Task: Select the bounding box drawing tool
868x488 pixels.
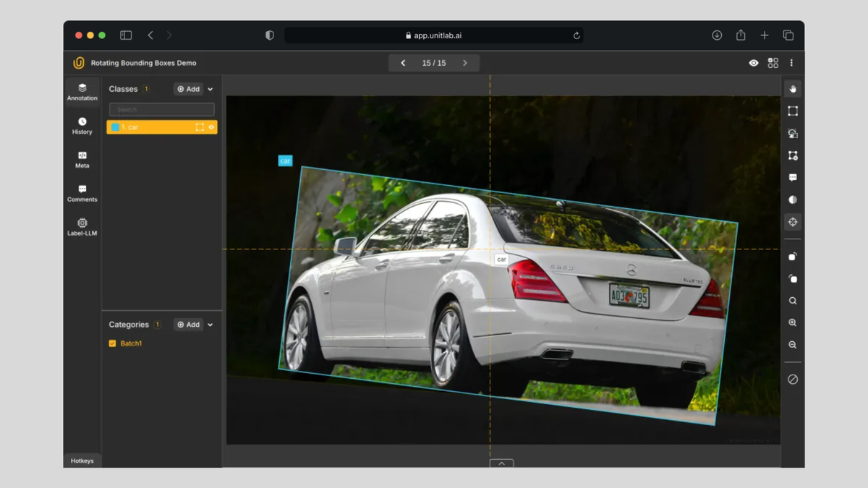Action: (793, 111)
